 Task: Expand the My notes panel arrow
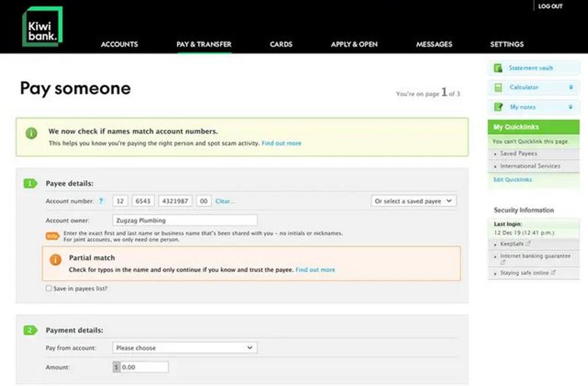coord(571,107)
